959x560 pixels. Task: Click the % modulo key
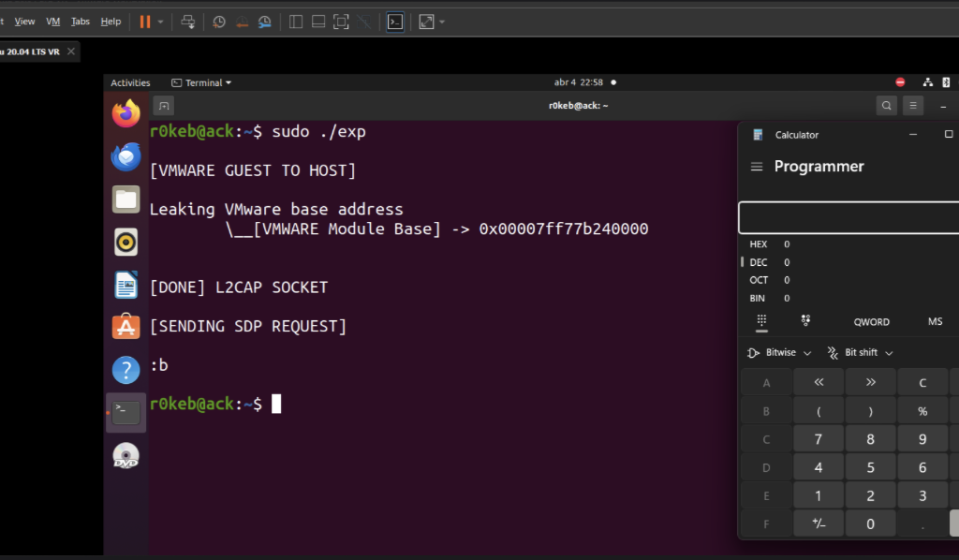coord(922,411)
